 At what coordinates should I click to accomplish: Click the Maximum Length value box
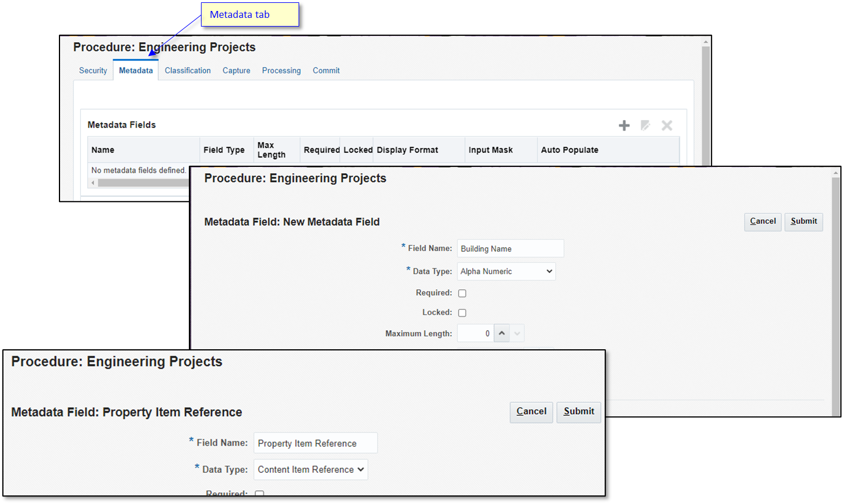point(476,333)
